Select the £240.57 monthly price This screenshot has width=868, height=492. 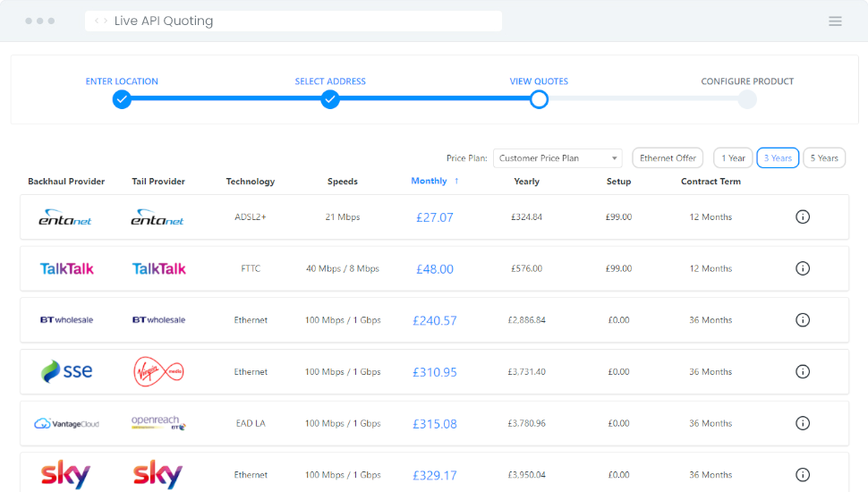point(435,320)
